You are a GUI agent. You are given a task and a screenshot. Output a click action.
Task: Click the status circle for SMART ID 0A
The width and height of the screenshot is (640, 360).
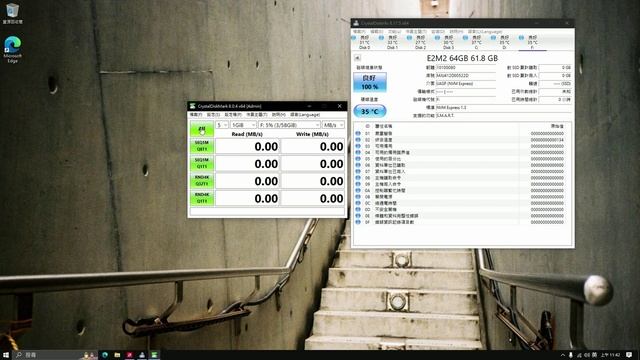tap(358, 191)
